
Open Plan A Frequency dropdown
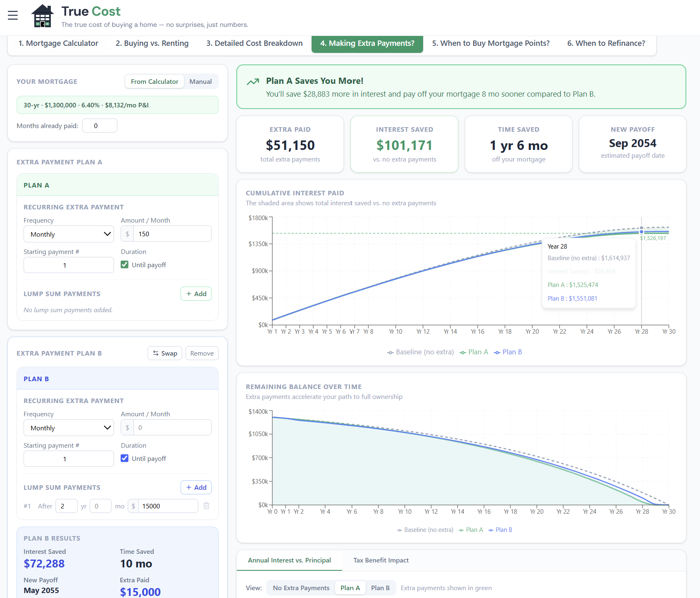[69, 234]
